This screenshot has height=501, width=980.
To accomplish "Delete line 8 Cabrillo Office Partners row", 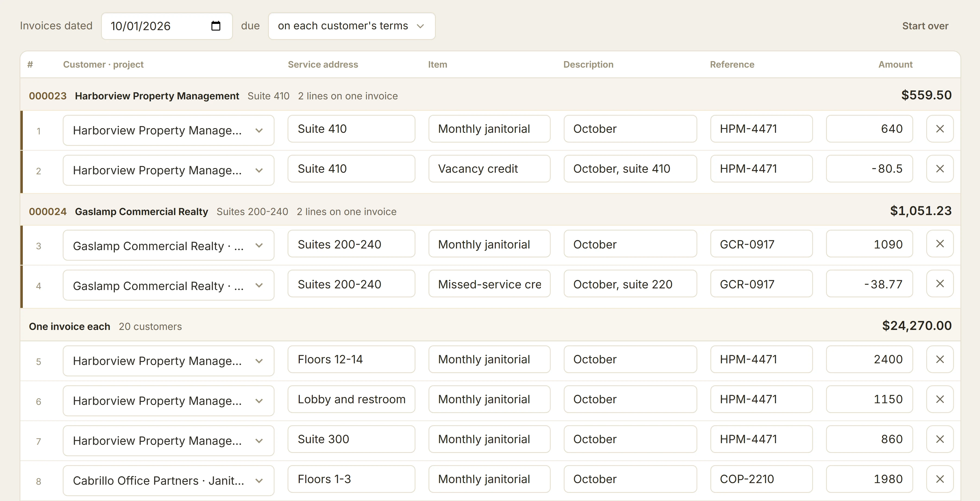I will pos(940,479).
